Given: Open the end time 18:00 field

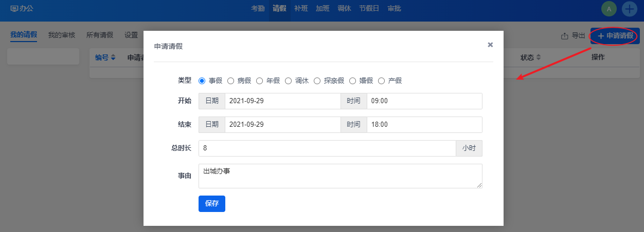Looking at the screenshot, I should 424,125.
